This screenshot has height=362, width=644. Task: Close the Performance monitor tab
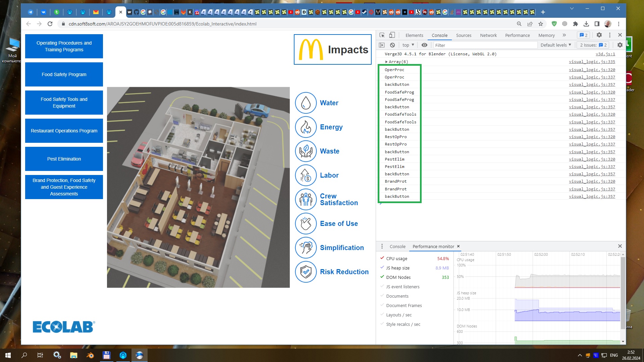(x=458, y=246)
